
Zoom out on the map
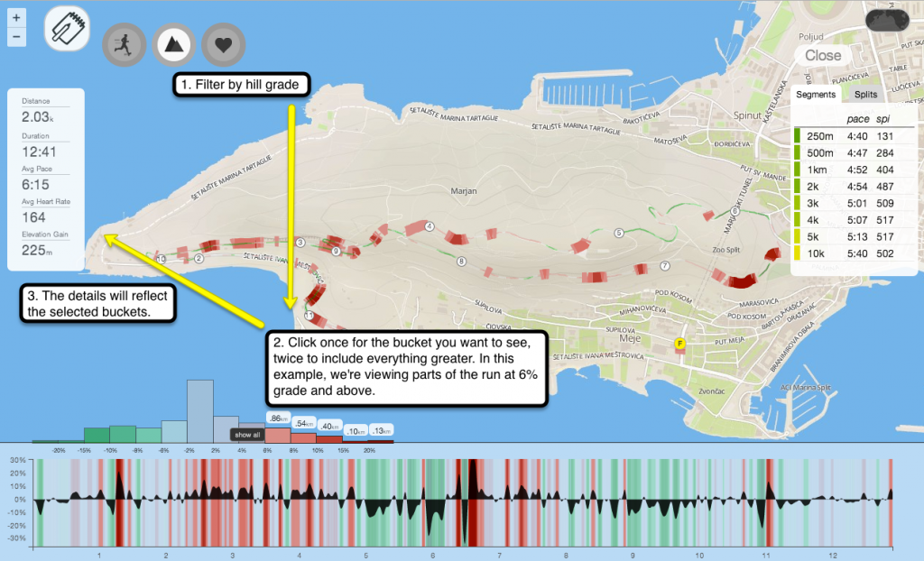click(16, 37)
